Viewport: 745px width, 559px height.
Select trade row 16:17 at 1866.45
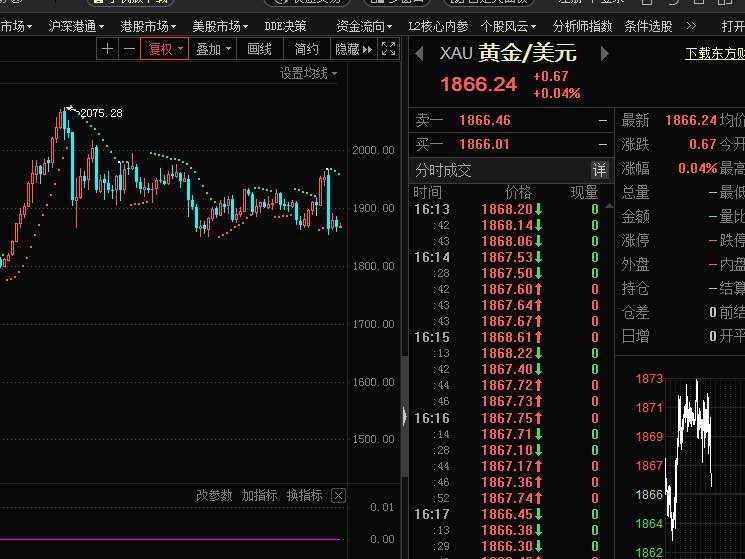coord(507,514)
